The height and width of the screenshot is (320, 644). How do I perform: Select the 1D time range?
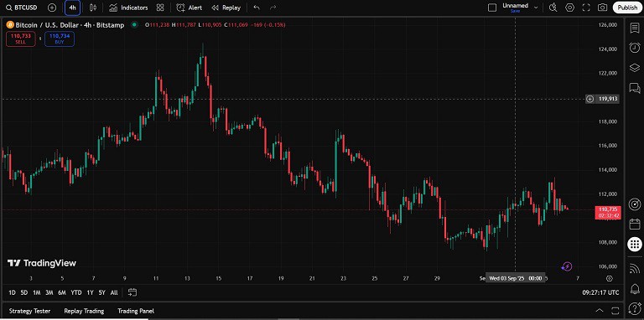(12, 292)
